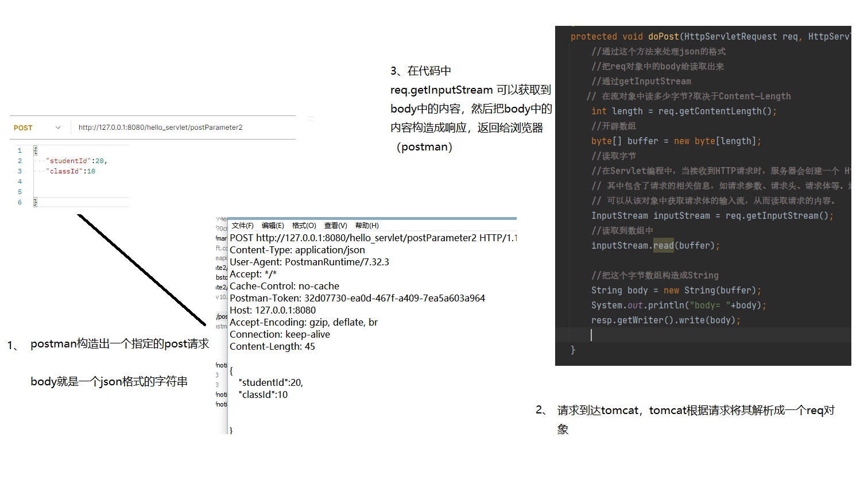
Task: Select the "classId":10 line in Postman body
Action: (71, 171)
